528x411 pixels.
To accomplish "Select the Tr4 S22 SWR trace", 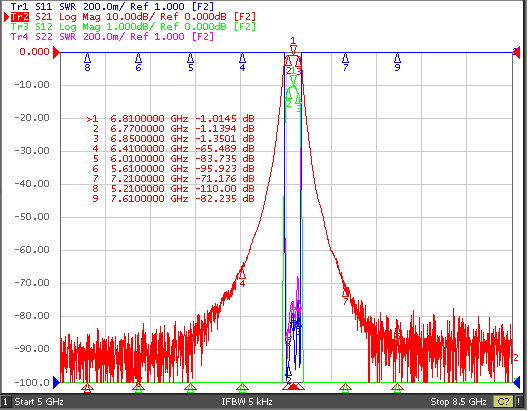I will click(x=112, y=36).
